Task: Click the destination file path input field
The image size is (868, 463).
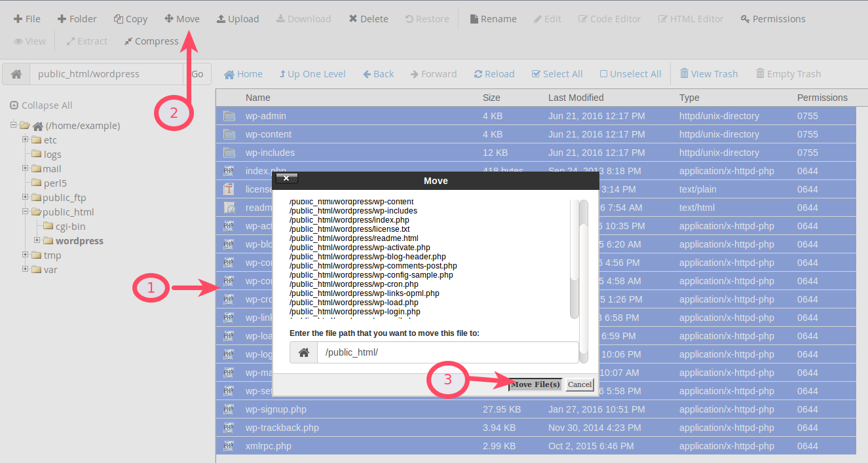Action: [x=447, y=352]
